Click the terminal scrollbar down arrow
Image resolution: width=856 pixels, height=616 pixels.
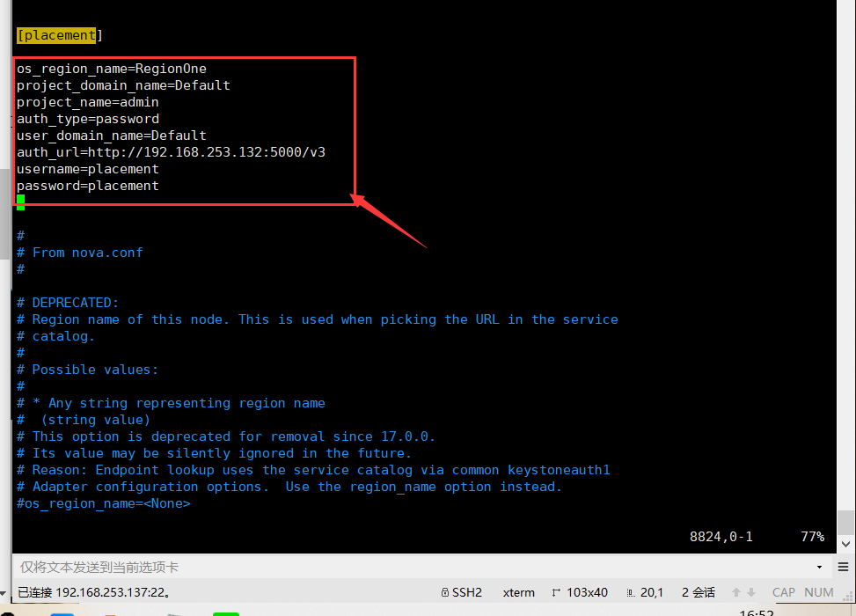point(846,544)
